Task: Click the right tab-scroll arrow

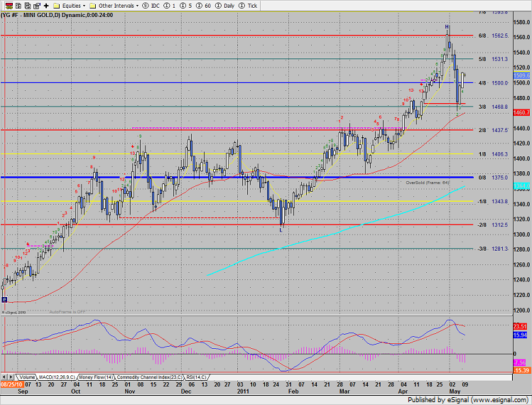Action: 11,377
